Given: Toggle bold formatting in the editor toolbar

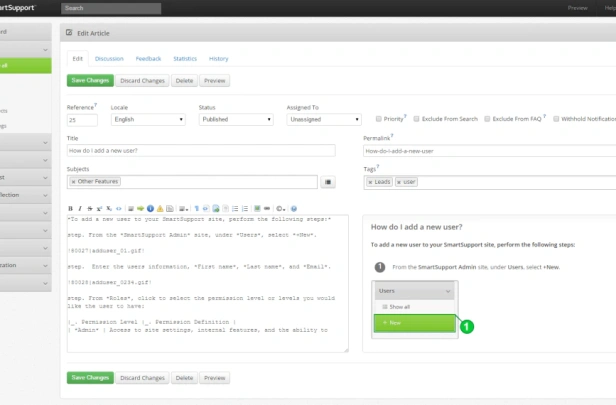Looking at the screenshot, I should coord(70,209).
